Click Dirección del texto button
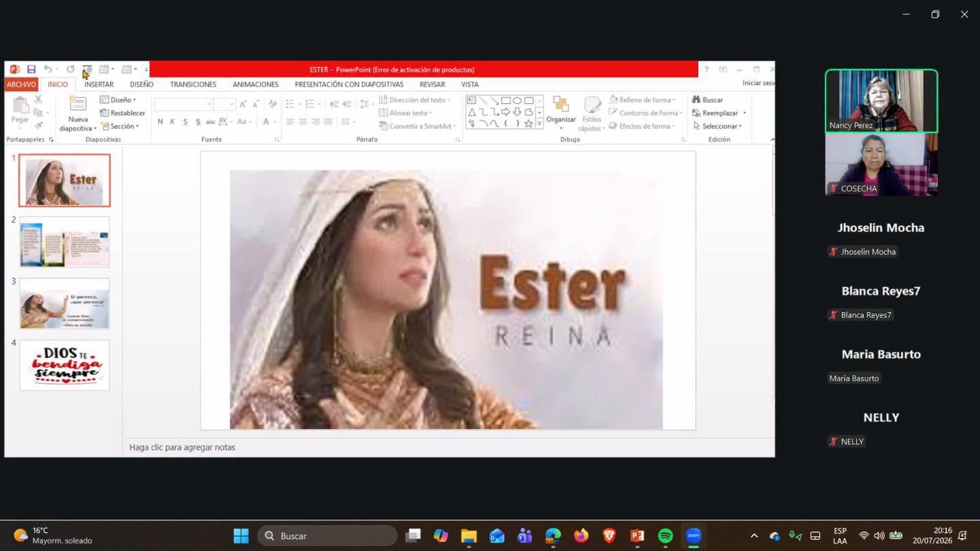Viewport: 980px width, 551px height. 414,100
